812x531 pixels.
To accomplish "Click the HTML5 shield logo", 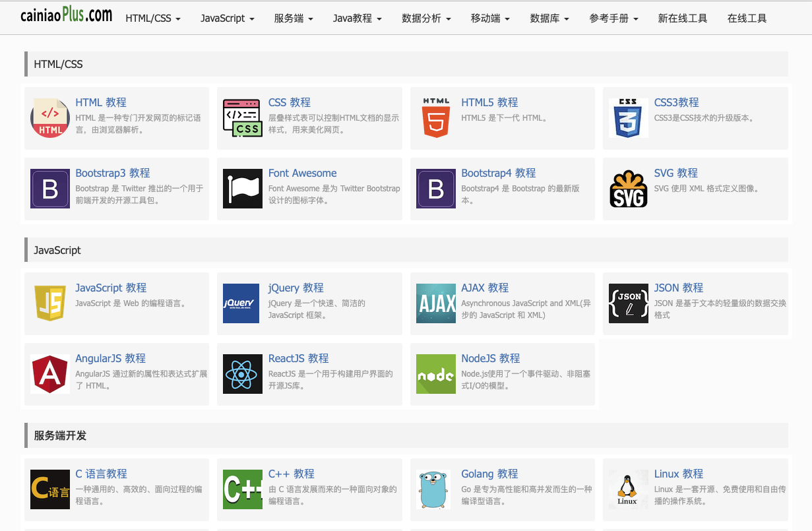I will pyautogui.click(x=436, y=118).
